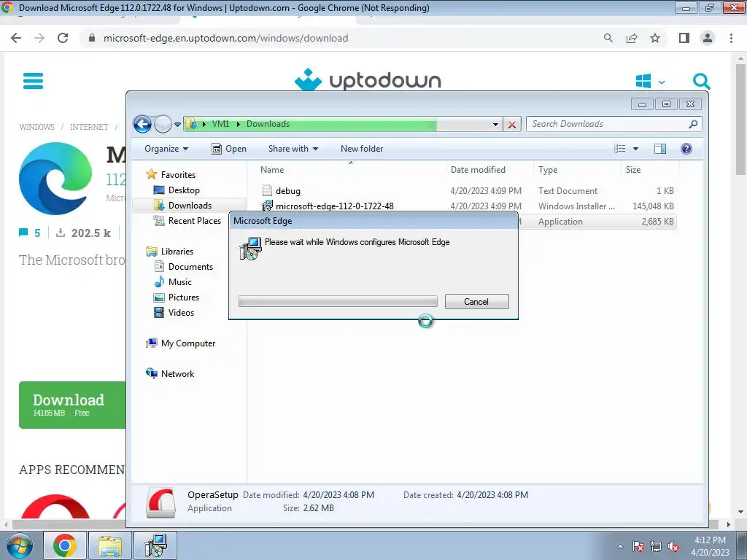Image resolution: width=747 pixels, height=560 pixels.
Task: Select Network in navigation pane
Action: click(x=177, y=374)
